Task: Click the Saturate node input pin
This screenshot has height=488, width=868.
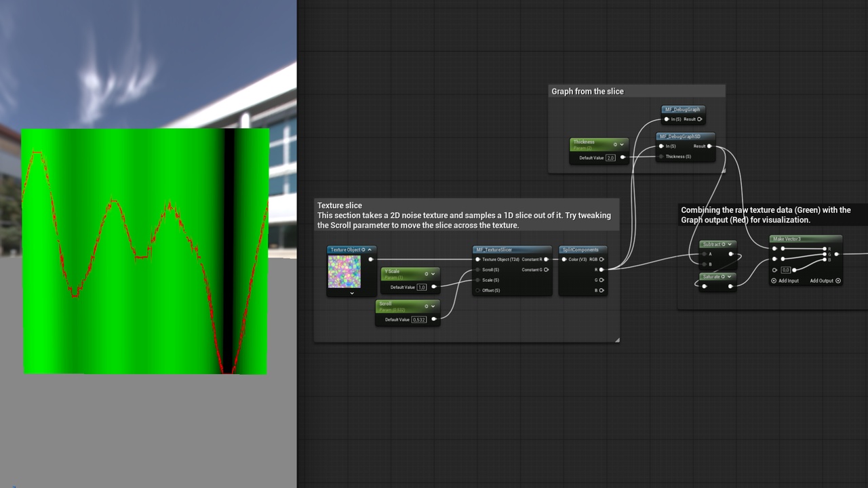Action: [704, 286]
